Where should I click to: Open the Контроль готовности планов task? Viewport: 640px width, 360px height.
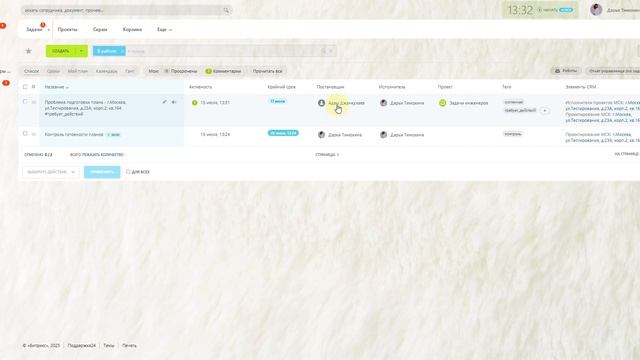74,134
